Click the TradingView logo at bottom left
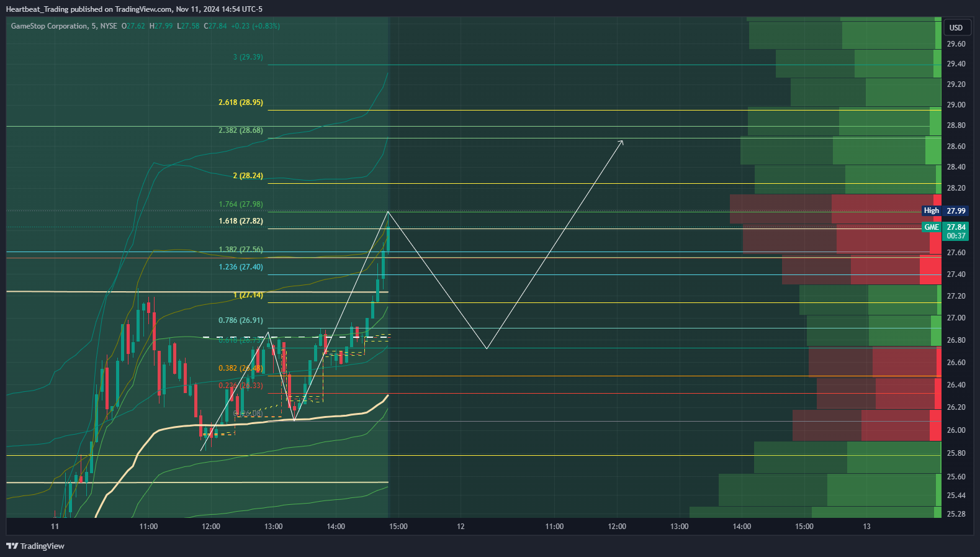Screen dimensions: 980x557 coord(35,546)
